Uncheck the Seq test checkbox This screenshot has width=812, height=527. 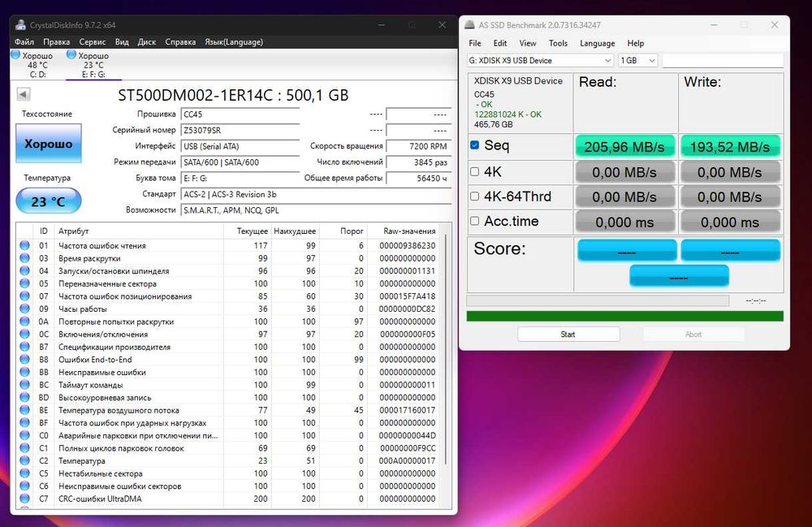point(474,145)
